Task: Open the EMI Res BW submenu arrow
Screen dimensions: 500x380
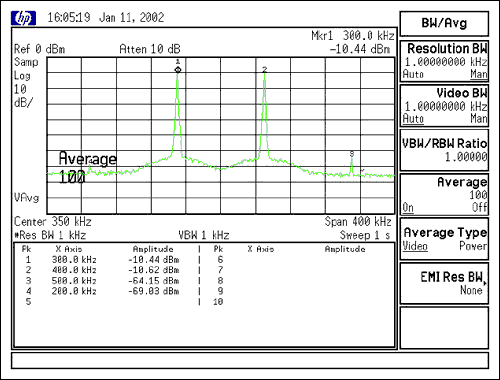Action: coord(485,283)
